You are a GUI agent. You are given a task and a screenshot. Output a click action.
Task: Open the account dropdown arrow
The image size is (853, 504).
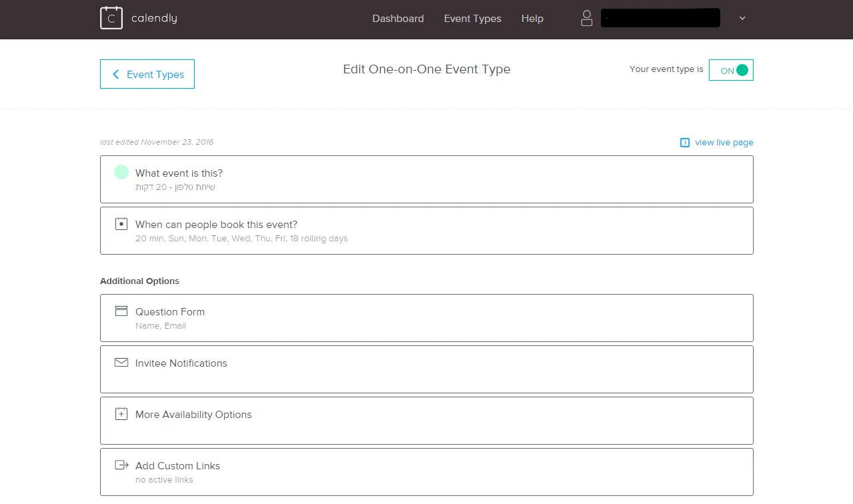742,19
